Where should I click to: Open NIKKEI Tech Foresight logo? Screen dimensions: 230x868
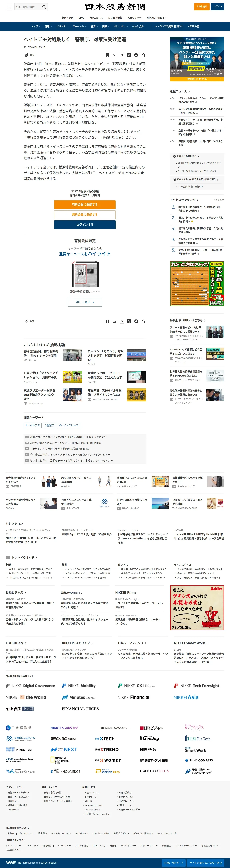[x=196, y=686]
